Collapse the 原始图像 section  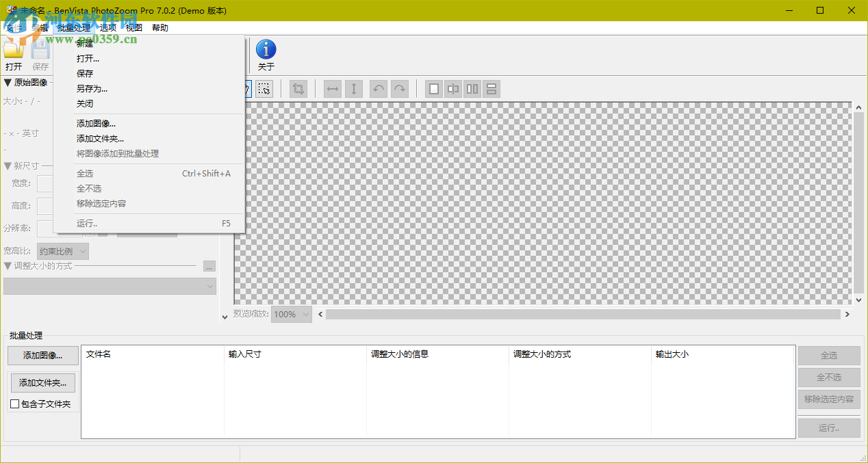pyautogui.click(x=8, y=81)
